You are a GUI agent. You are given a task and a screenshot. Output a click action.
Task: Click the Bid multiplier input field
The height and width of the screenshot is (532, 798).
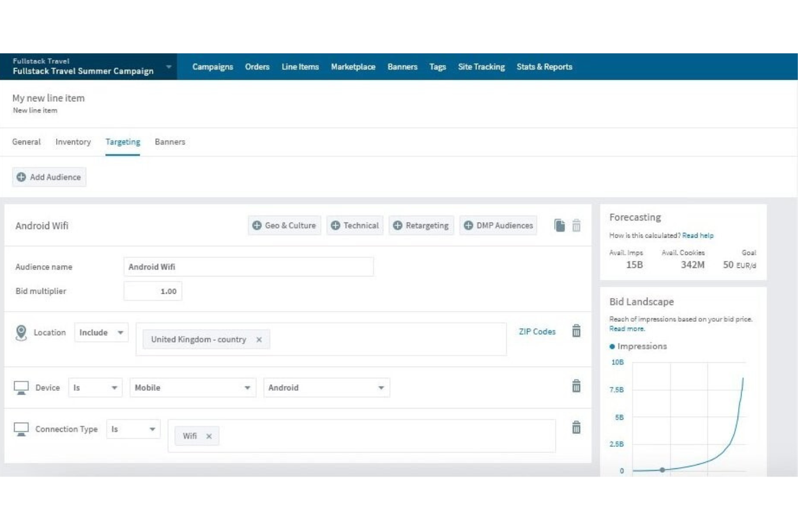[153, 291]
